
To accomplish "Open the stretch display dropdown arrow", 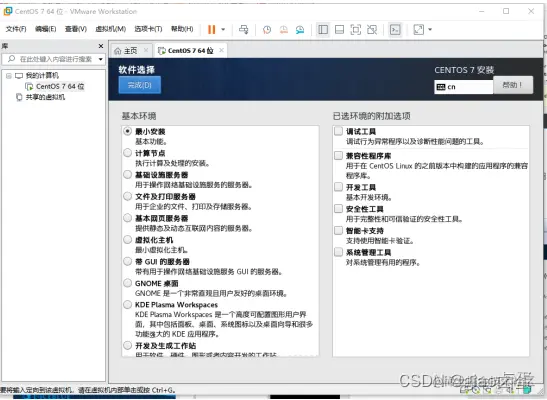I will (430, 30).
